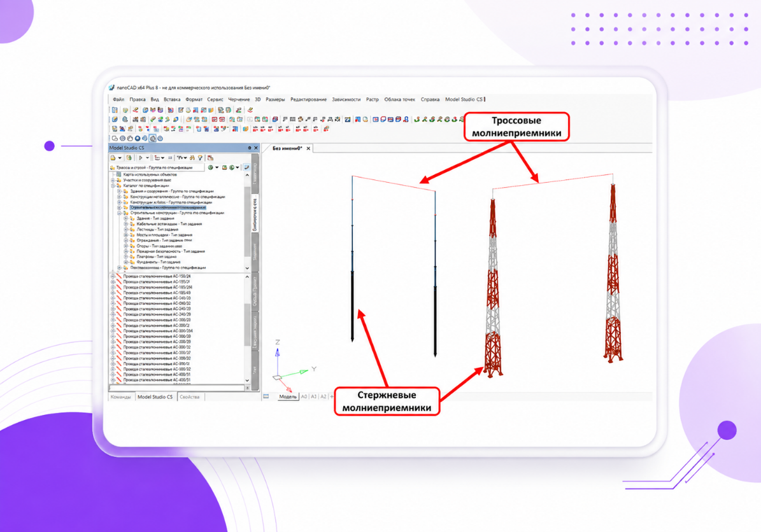Viewport: 761px width, 532px height.
Task: Open dropdown arrow next to play icon
Action: point(147,158)
